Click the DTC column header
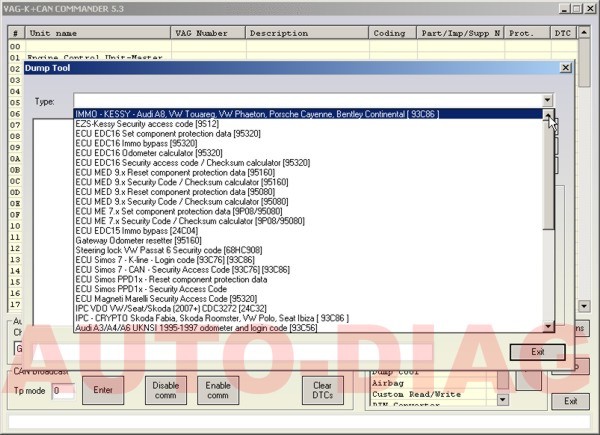The width and height of the screenshot is (600, 435). [x=564, y=33]
